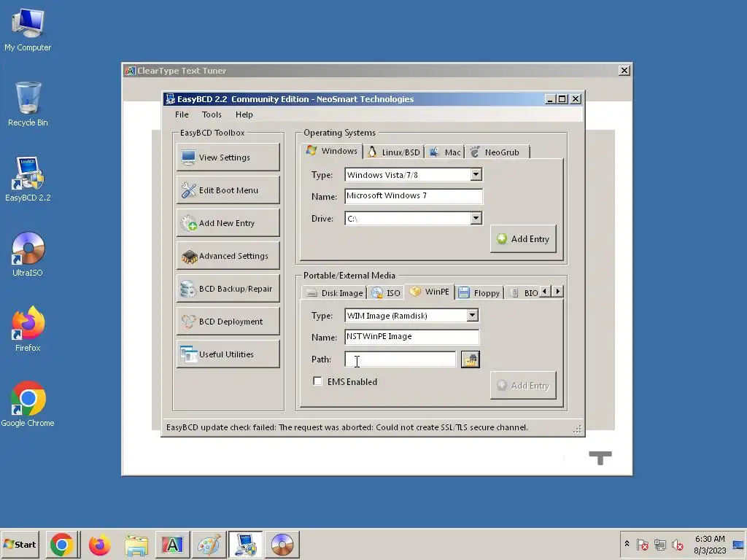The image size is (747, 560).
Task: Click the browse icon beside Path
Action: click(x=471, y=359)
